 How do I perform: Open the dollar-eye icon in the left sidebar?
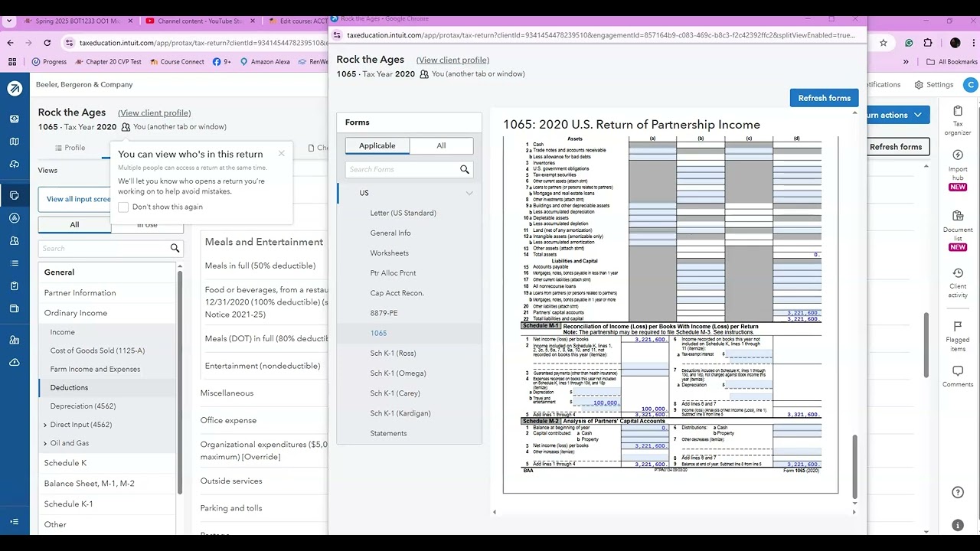pyautogui.click(x=15, y=119)
